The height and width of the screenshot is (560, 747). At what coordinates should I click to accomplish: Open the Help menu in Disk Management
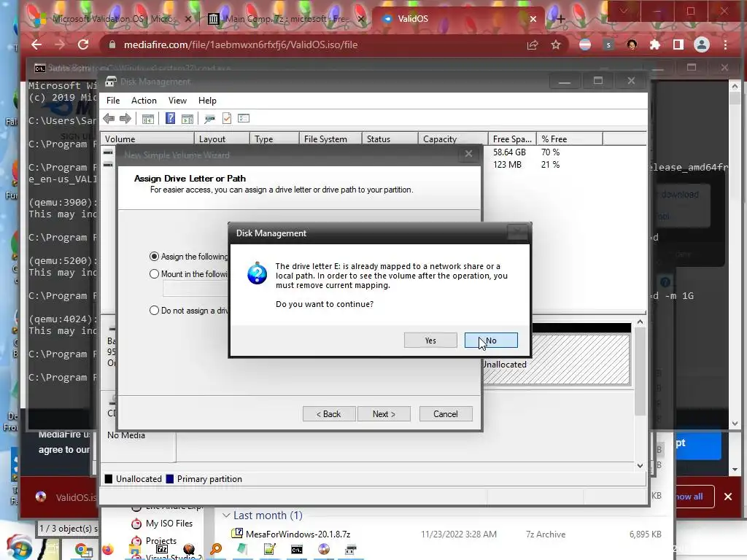coord(207,101)
